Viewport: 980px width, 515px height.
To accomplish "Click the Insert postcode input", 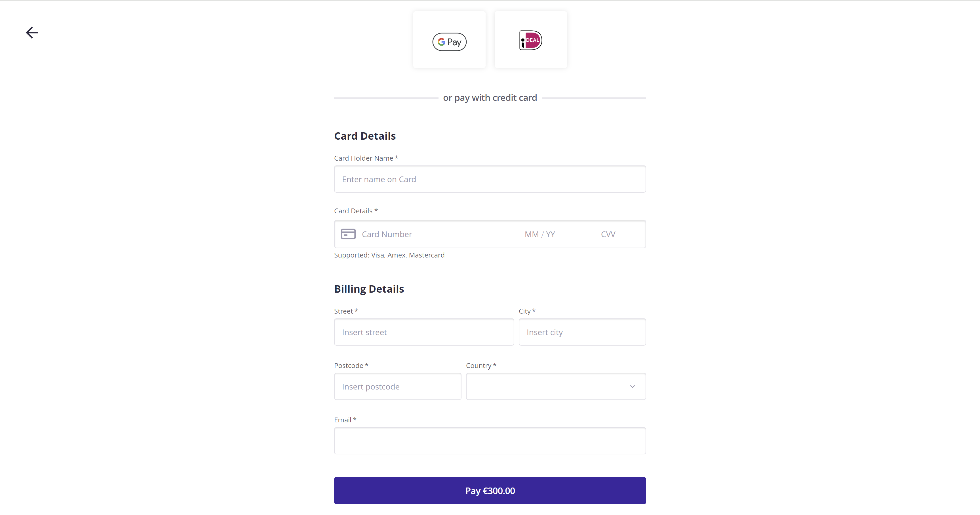I will point(397,386).
